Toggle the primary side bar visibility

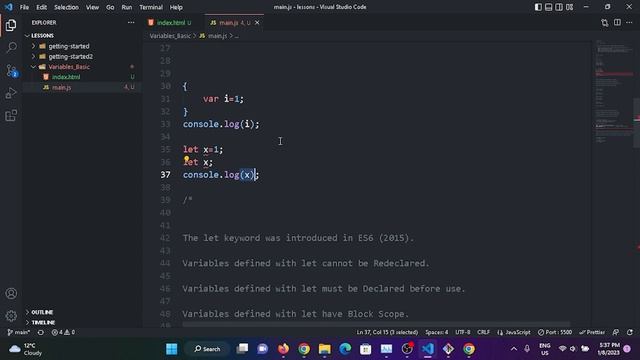(x=538, y=7)
